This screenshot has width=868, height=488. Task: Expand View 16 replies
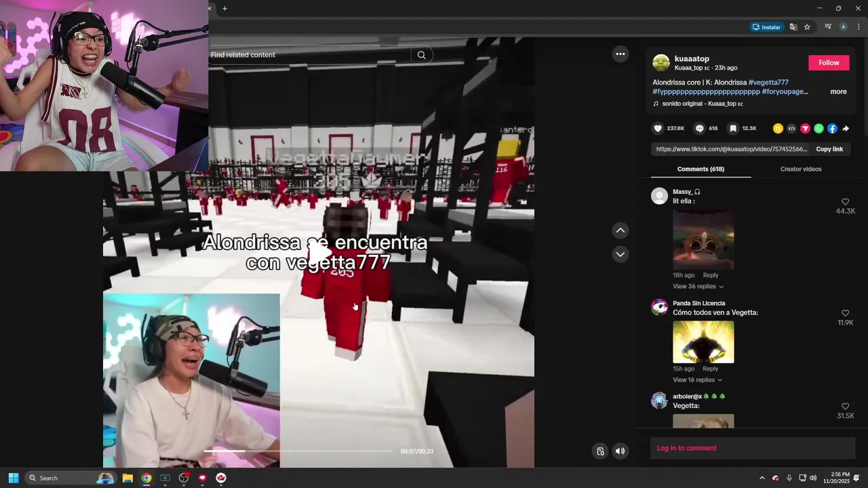pos(697,380)
